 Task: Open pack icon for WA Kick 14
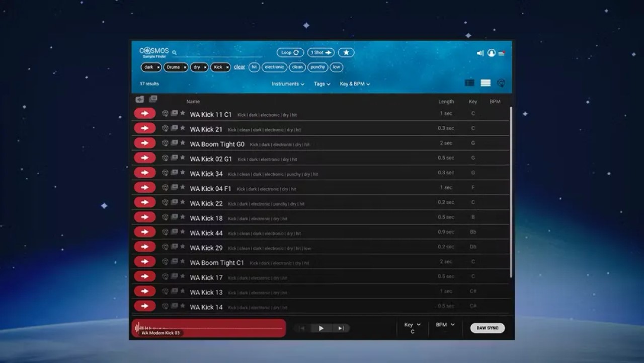coord(174,306)
